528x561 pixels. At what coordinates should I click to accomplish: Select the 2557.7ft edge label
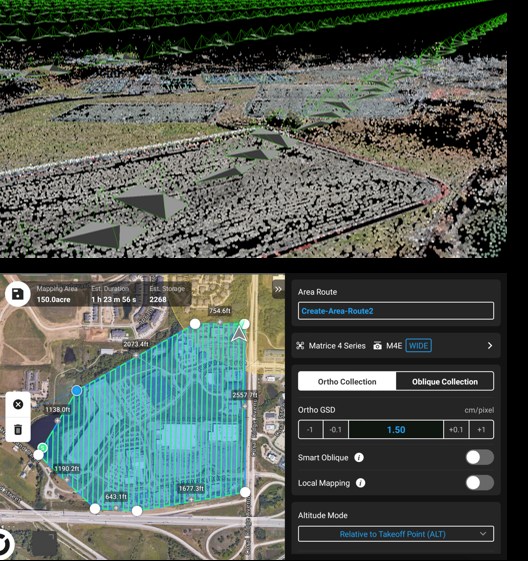click(x=245, y=395)
